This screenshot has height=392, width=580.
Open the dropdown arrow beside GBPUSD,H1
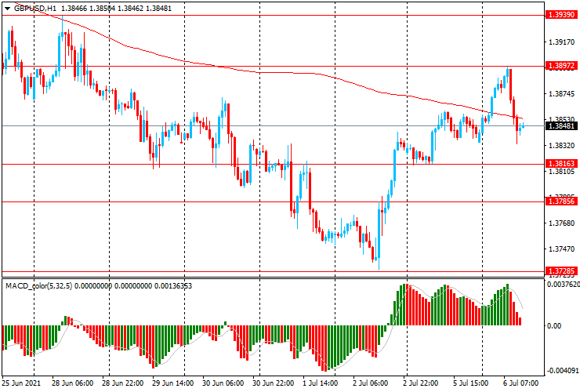(7, 9)
